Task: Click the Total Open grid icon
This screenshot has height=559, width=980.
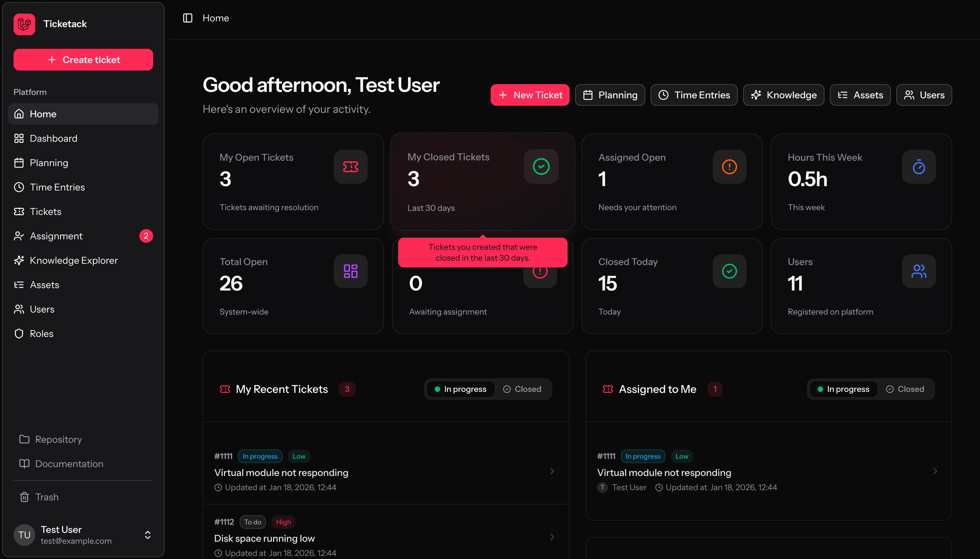Action: (350, 271)
